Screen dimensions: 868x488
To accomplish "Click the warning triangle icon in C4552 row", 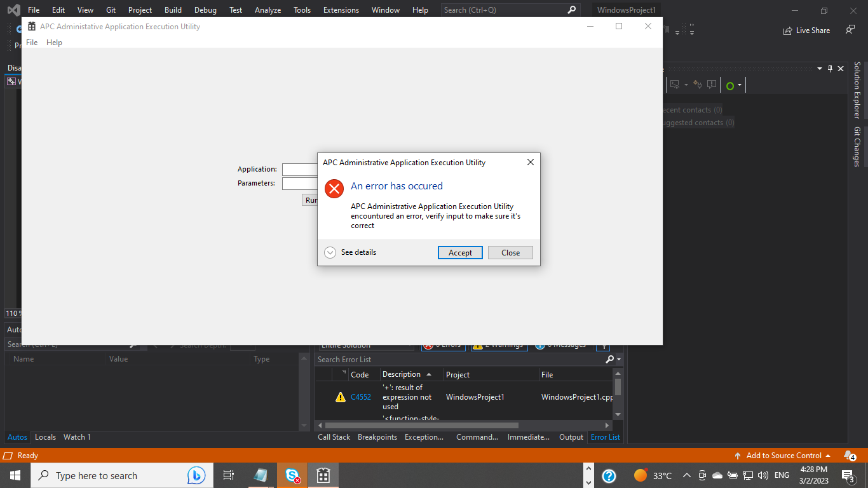I will click(341, 397).
